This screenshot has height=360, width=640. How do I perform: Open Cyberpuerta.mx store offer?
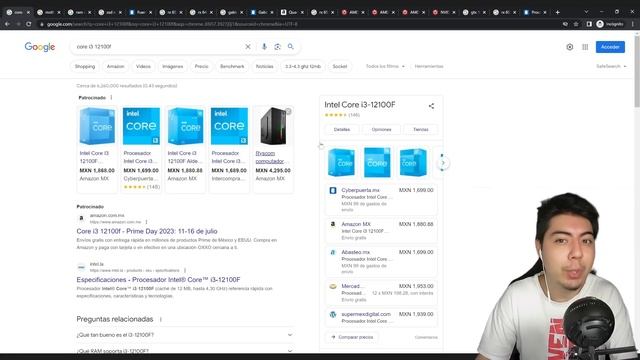pyautogui.click(x=381, y=200)
